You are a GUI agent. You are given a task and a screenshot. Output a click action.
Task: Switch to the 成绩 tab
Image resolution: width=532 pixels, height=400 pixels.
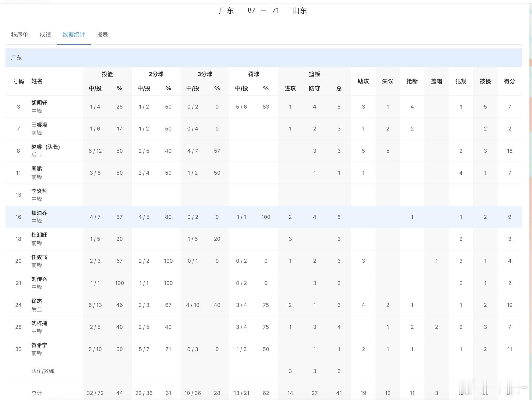45,34
